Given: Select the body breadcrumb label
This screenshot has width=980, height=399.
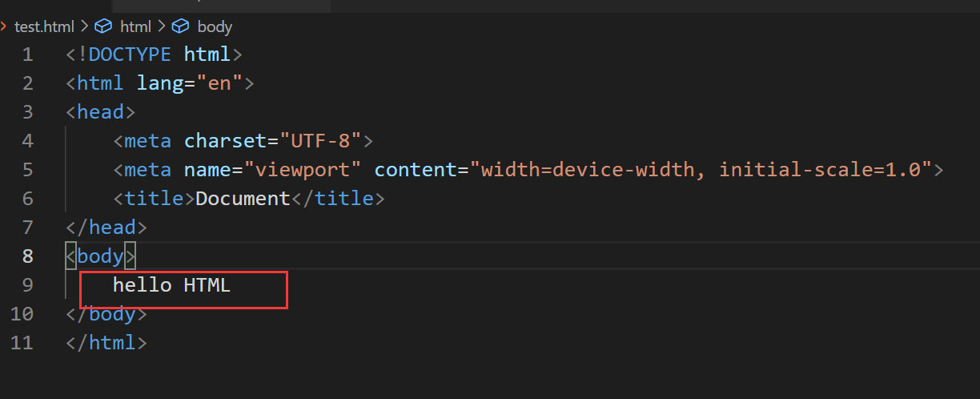Looking at the screenshot, I should coord(214,26).
